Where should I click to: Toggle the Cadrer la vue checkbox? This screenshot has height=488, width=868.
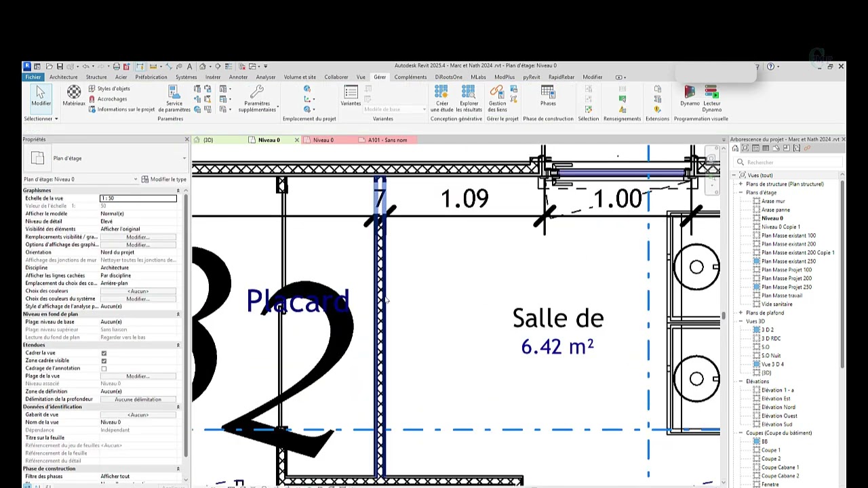[x=104, y=353]
